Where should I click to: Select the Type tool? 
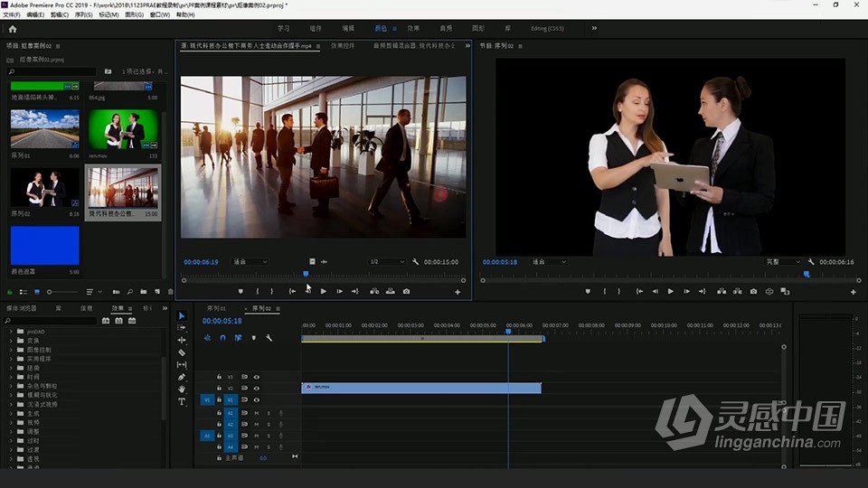tap(182, 401)
